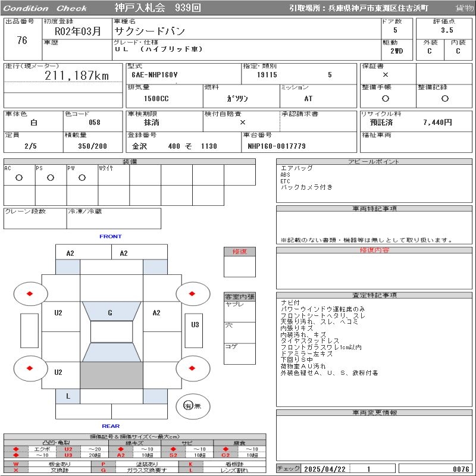
Task: Click the U3 marker beside the right door
Action: point(195,325)
